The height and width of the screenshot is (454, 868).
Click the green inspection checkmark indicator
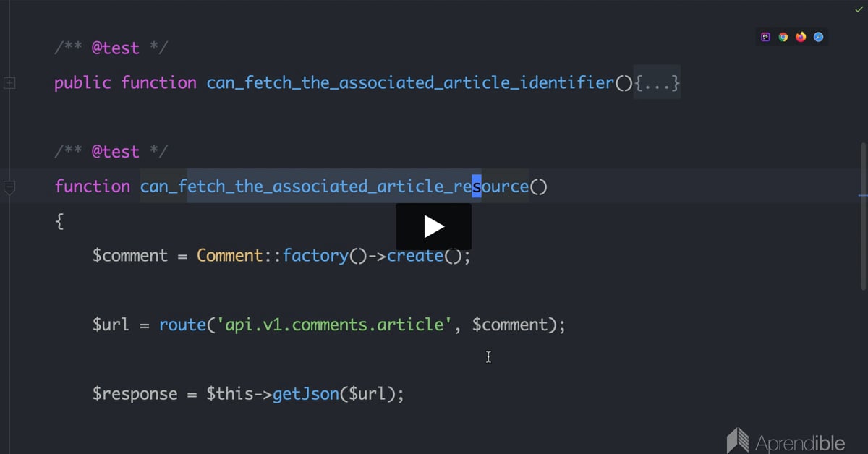tap(859, 9)
